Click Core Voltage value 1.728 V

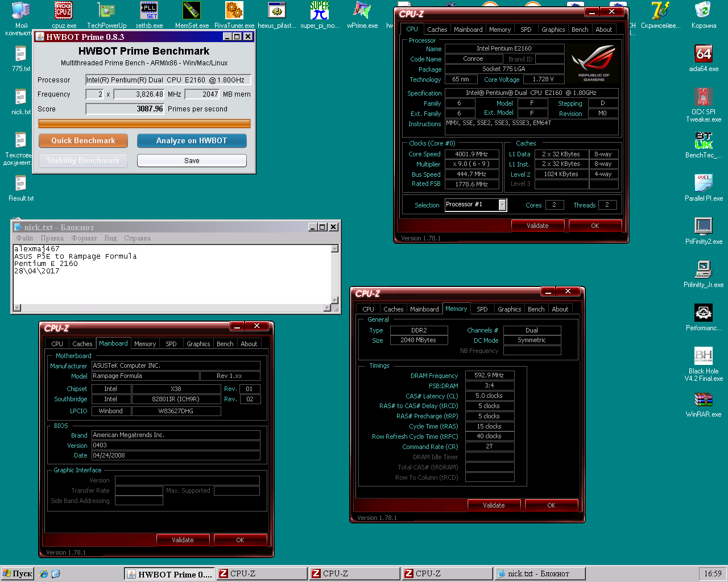coord(543,80)
